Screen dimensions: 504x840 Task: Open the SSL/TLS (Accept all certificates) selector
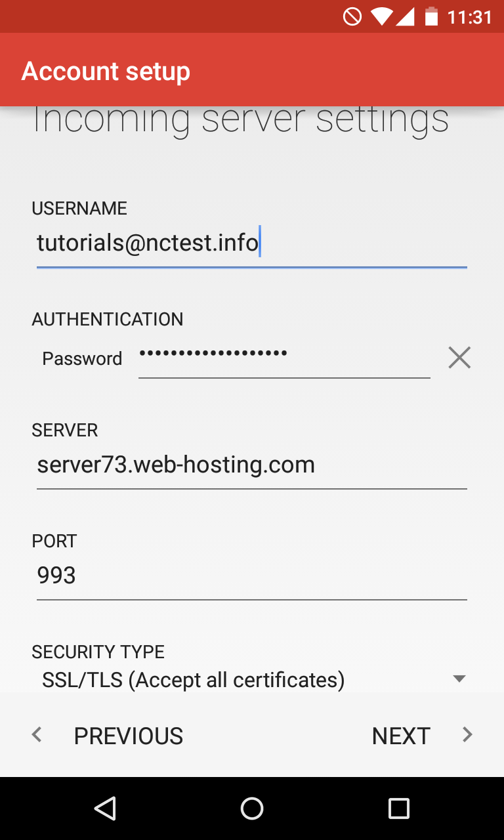click(252, 679)
